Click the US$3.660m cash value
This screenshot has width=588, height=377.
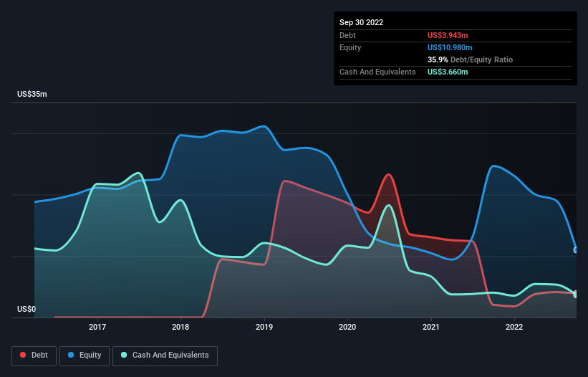pos(448,72)
